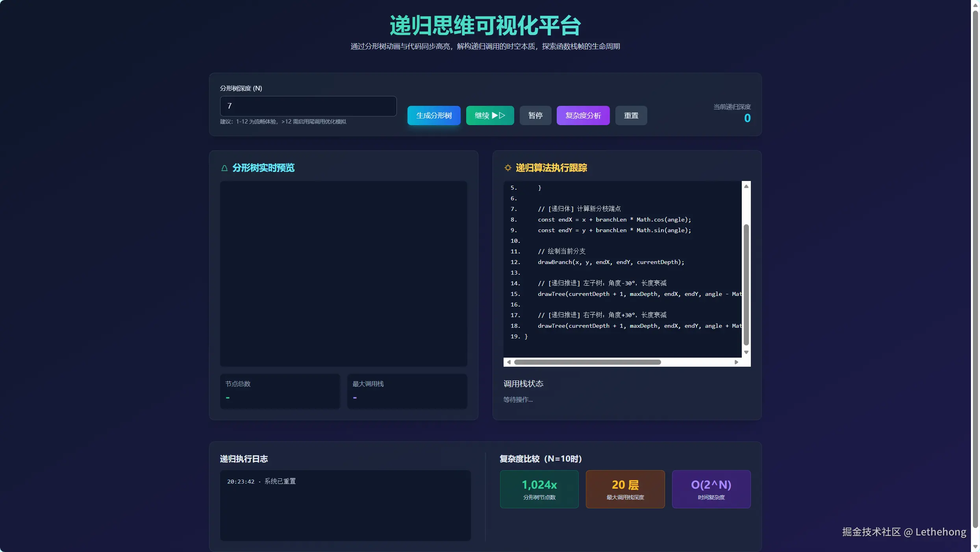Click the O(2^N) 时间复杂度 card
This screenshot has width=980, height=552.
[711, 489]
